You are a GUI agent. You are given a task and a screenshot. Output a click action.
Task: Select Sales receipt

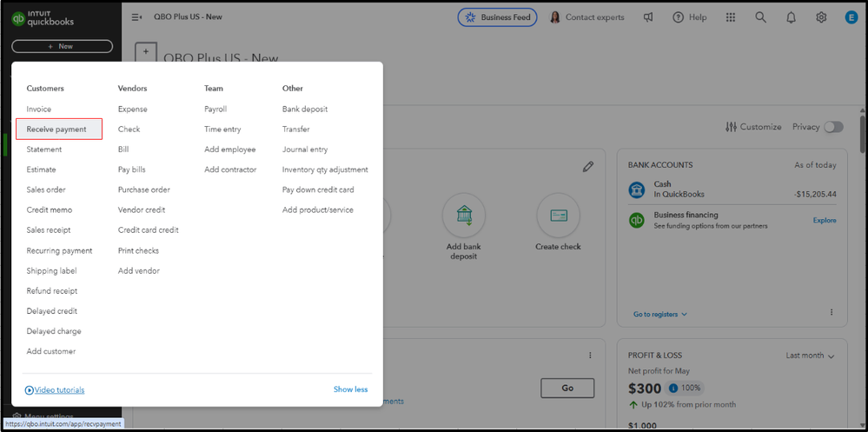point(49,229)
